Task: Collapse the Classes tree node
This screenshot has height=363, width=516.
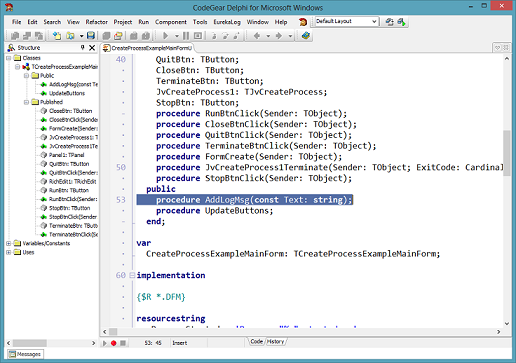Action: point(9,58)
